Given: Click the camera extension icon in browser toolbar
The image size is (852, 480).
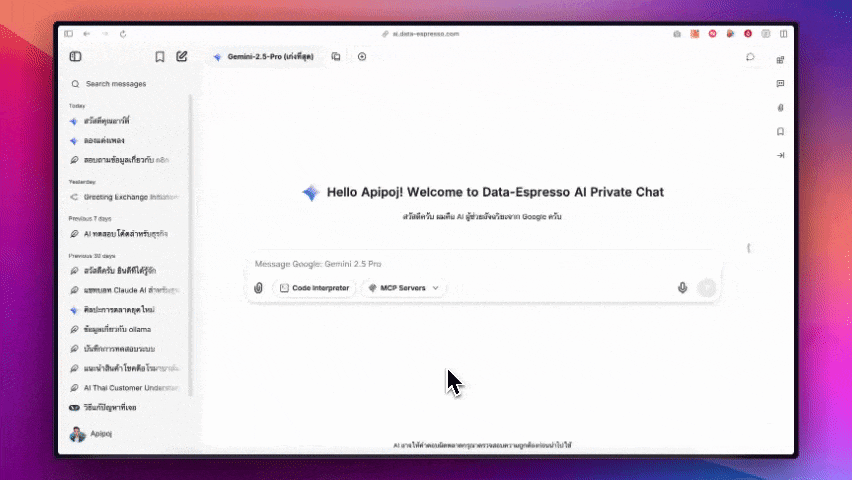Looking at the screenshot, I should 677,34.
